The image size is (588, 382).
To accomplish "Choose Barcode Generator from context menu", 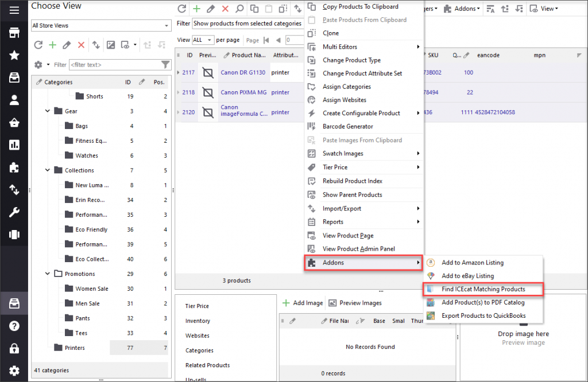I will pos(347,126).
